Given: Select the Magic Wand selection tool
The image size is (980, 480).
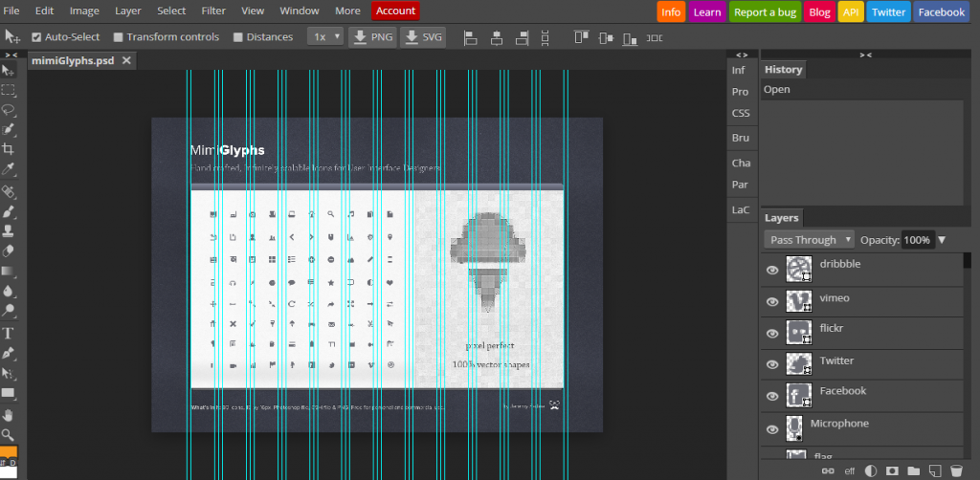Looking at the screenshot, I should (x=8, y=130).
